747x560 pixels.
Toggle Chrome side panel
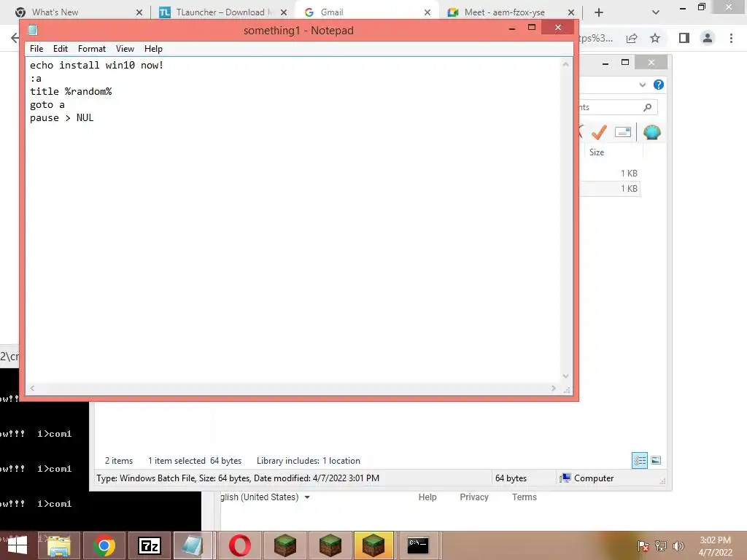point(684,38)
